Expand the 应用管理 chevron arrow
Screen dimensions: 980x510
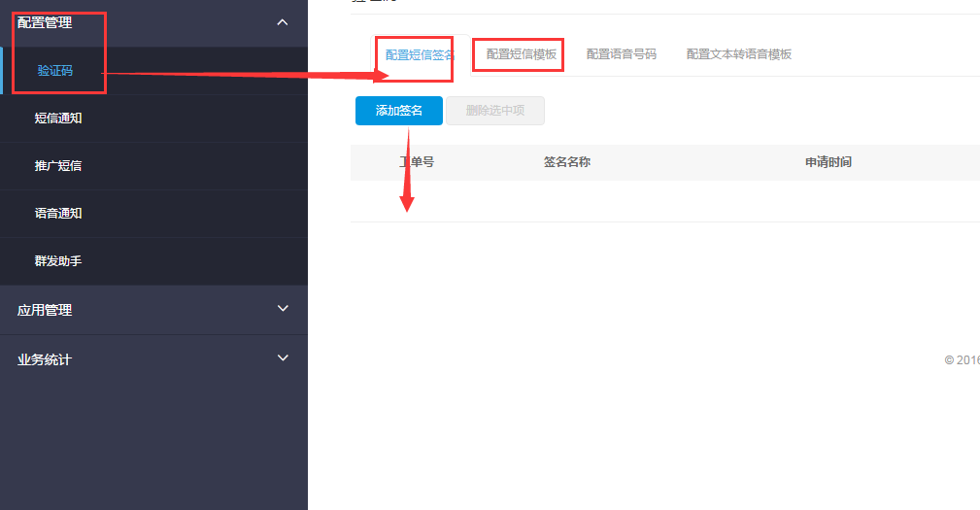(x=283, y=309)
